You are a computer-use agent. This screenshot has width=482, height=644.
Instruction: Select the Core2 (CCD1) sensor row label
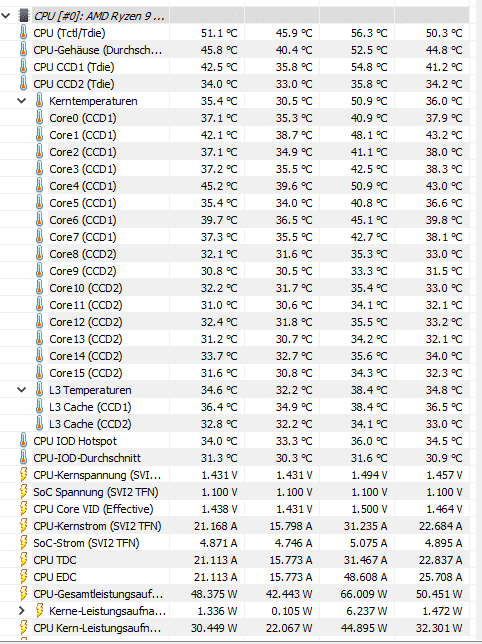coord(83,152)
